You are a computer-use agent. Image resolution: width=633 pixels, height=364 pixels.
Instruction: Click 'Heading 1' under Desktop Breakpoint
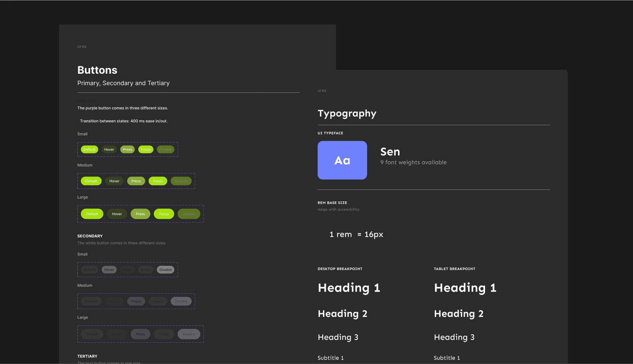click(x=349, y=288)
